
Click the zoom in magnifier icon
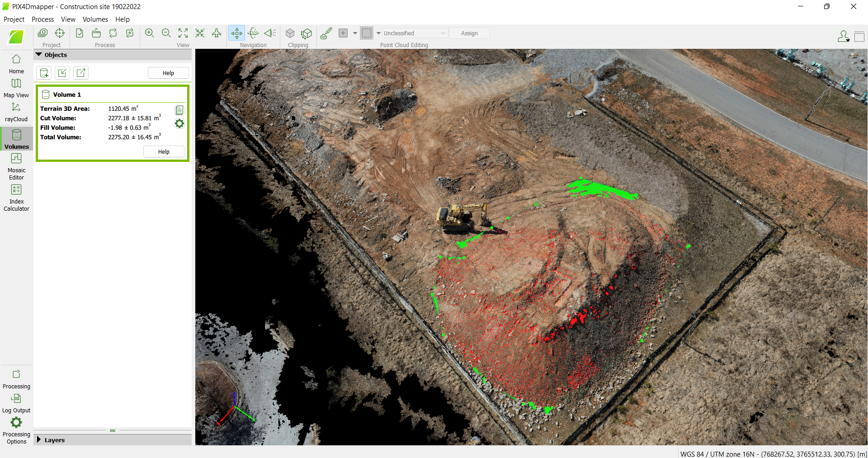pyautogui.click(x=150, y=33)
